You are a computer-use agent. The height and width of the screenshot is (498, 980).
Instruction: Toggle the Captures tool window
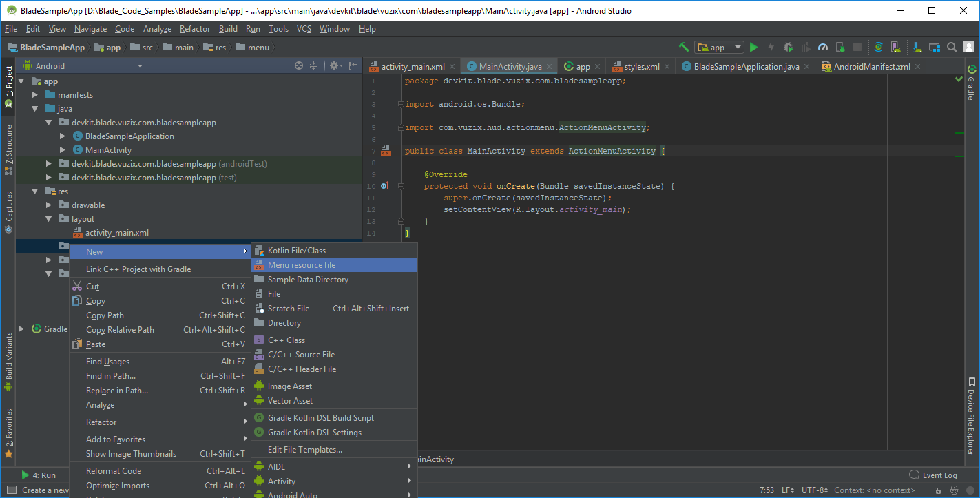[8, 211]
